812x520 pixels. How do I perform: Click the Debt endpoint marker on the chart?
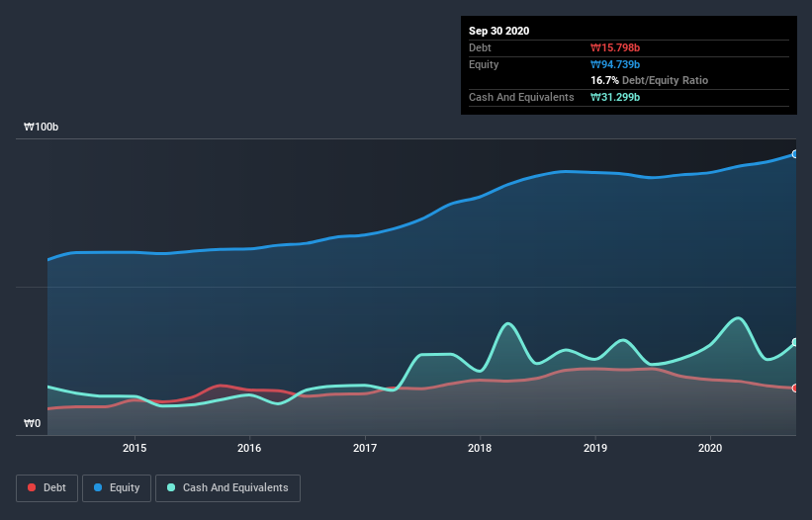coord(795,389)
